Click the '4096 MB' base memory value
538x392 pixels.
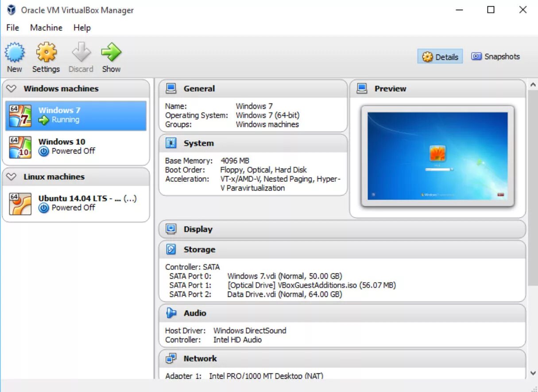tap(235, 161)
